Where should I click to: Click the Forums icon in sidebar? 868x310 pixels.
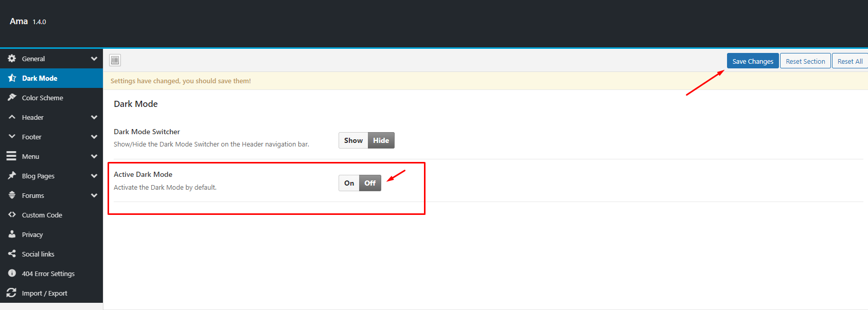(12, 195)
